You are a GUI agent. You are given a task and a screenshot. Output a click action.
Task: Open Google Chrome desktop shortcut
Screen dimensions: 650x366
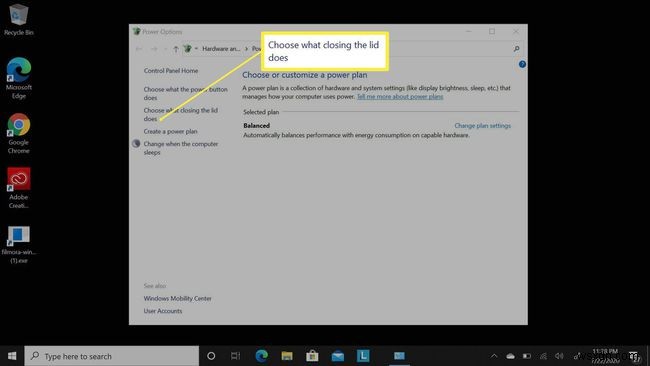pyautogui.click(x=19, y=133)
